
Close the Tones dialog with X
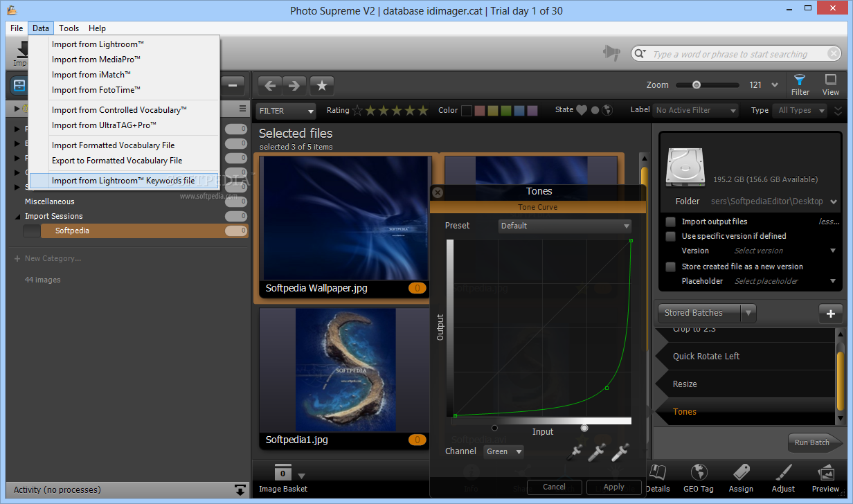pos(438,192)
